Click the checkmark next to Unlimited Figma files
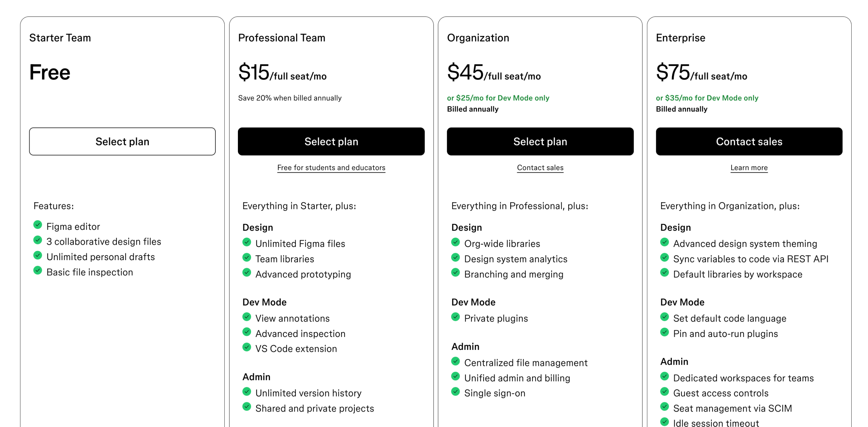868x427 pixels. (x=247, y=242)
